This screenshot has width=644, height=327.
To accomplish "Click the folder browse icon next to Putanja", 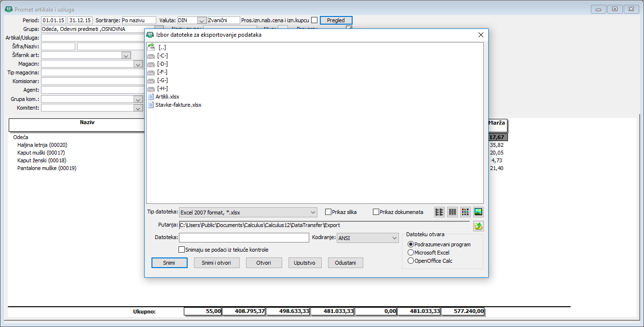I will (478, 226).
